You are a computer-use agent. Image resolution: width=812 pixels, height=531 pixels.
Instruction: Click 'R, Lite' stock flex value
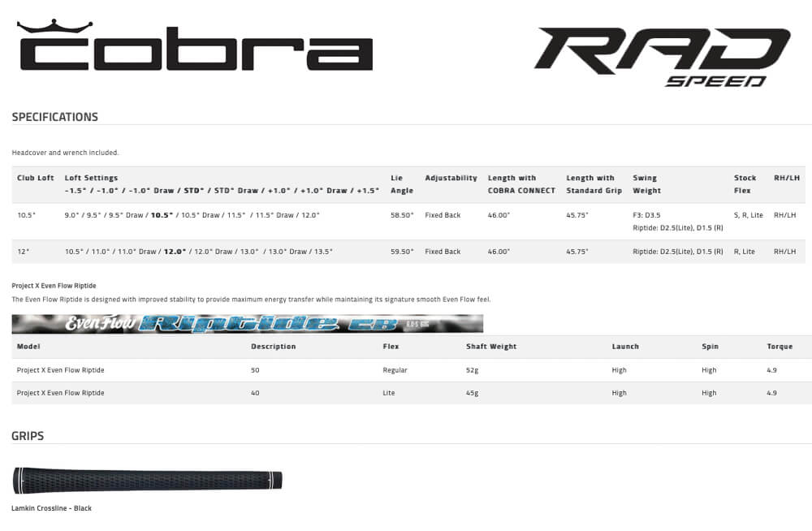(x=744, y=251)
